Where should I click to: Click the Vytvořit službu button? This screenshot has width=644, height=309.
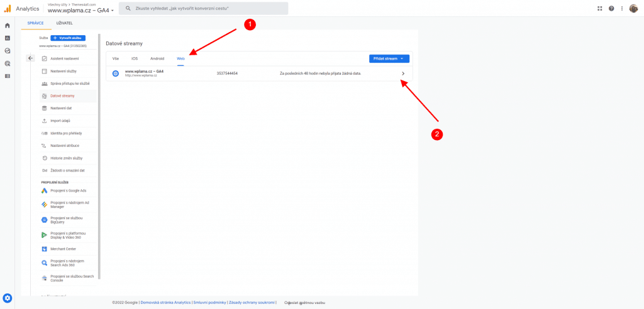point(68,38)
